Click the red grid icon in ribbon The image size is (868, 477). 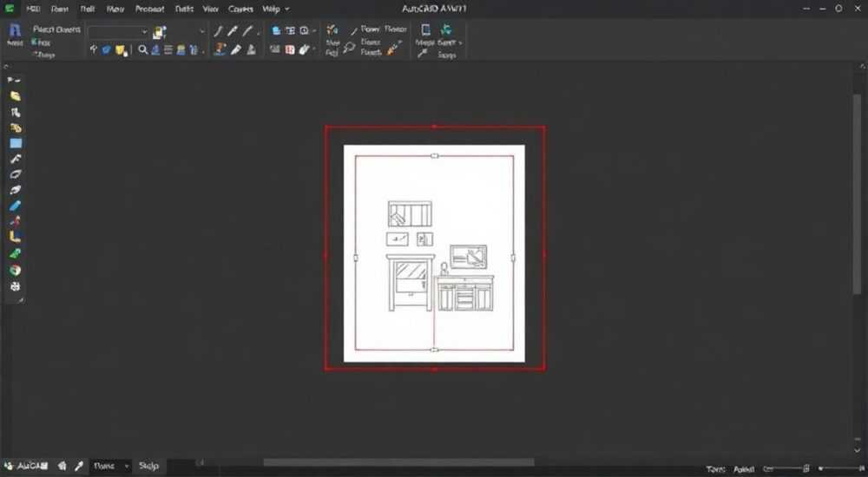290,49
